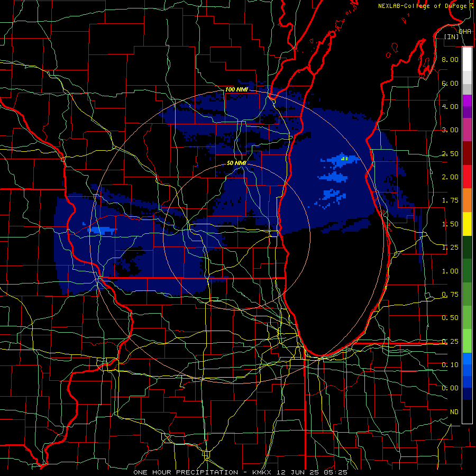Click the 1.75 legend value
Viewport: 476px width, 476px height.
(450, 200)
